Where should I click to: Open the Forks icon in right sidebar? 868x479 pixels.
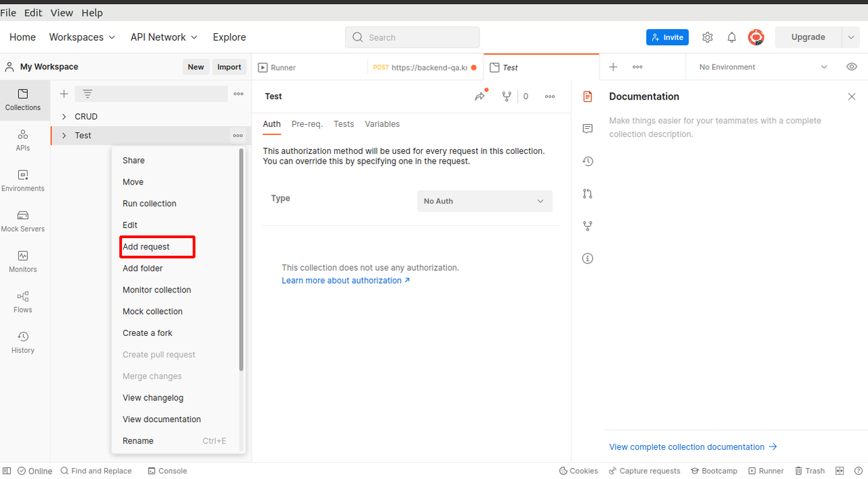[588, 226]
